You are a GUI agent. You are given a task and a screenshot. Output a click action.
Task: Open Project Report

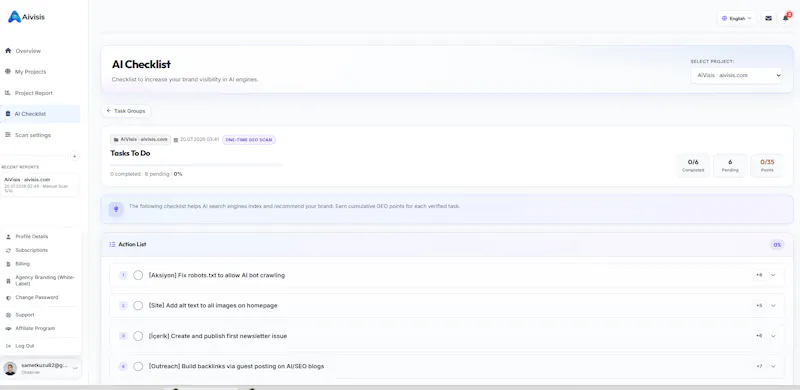point(34,93)
